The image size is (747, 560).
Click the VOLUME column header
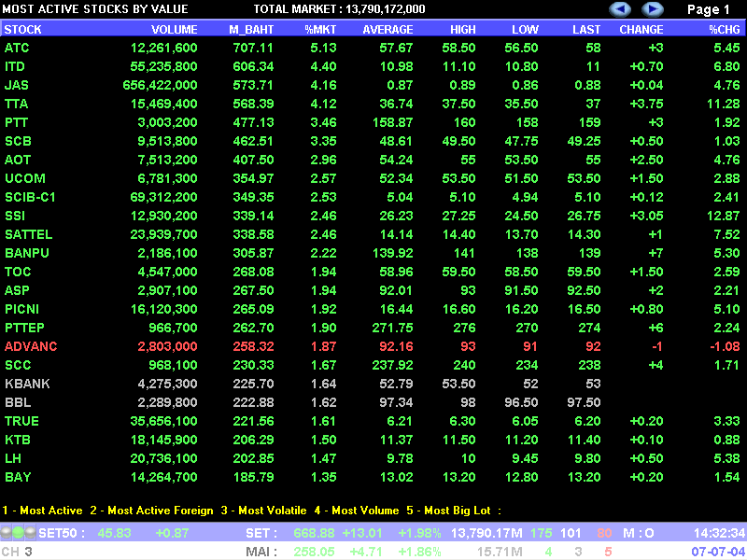[175, 30]
